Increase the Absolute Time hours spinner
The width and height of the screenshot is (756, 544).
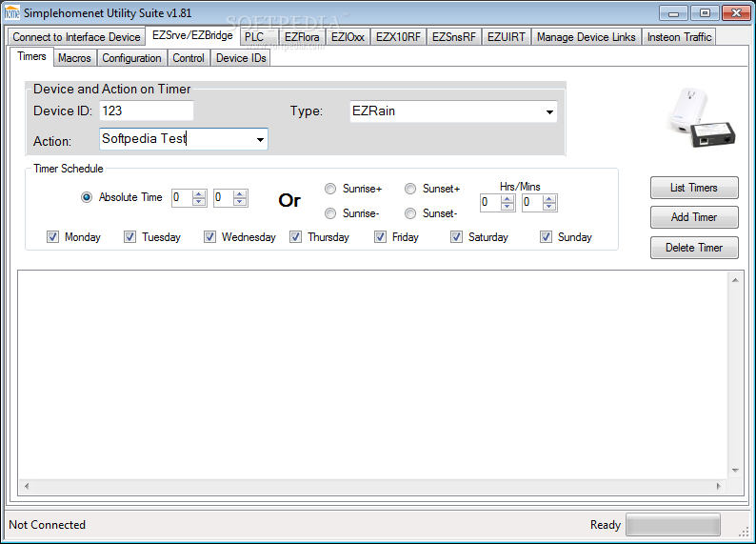click(x=199, y=193)
